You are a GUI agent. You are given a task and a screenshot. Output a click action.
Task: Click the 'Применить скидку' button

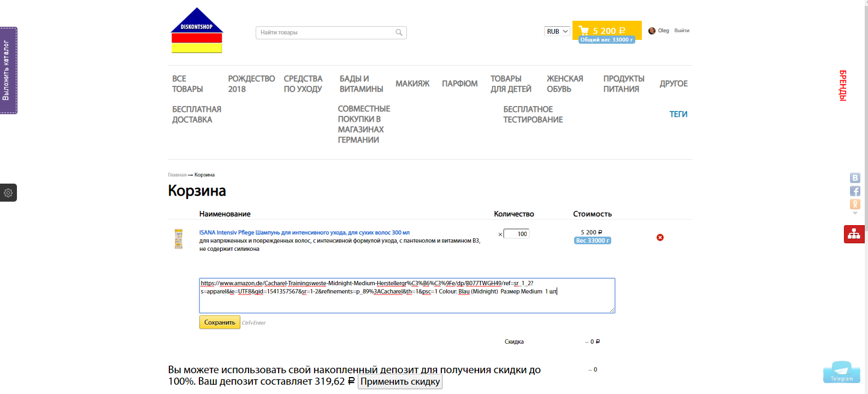[x=400, y=381]
